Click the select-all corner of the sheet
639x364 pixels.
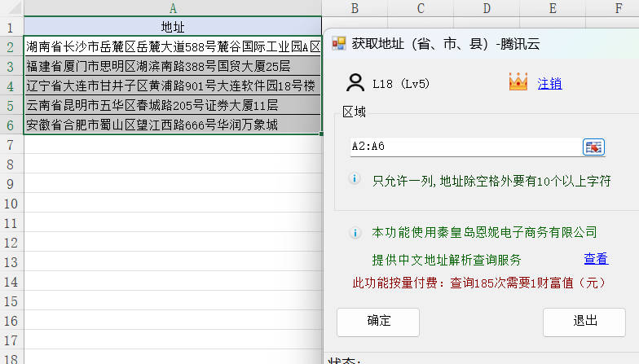coord(11,8)
